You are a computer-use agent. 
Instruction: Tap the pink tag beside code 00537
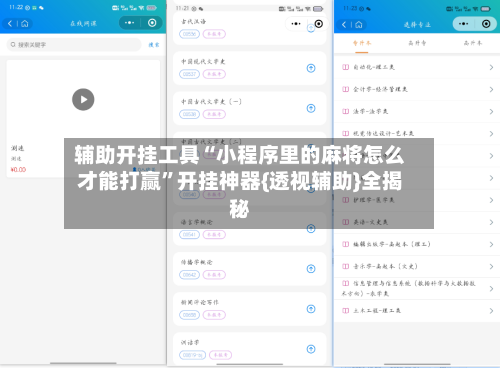coord(214,74)
